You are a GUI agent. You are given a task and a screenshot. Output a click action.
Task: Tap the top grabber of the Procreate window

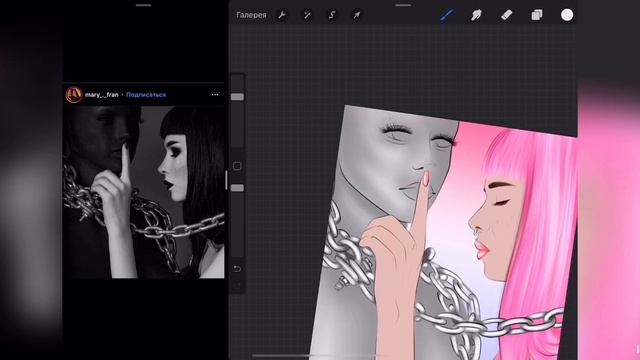click(x=403, y=5)
